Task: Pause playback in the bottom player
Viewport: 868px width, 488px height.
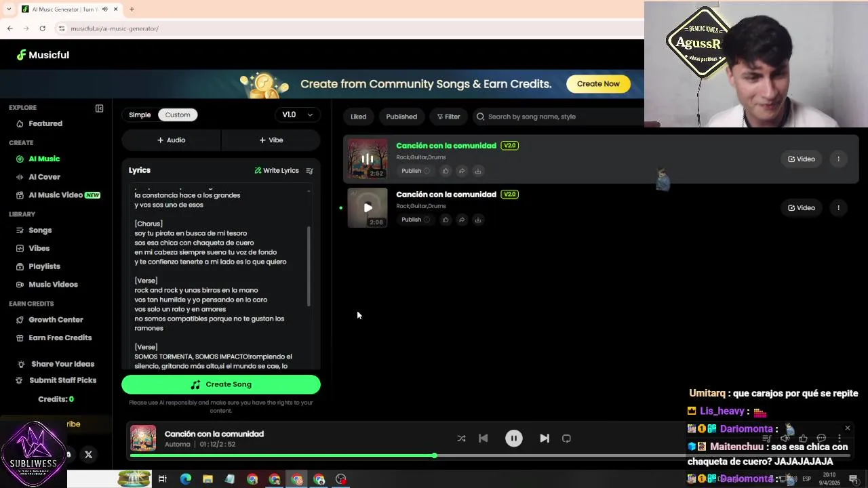Action: pos(514,439)
